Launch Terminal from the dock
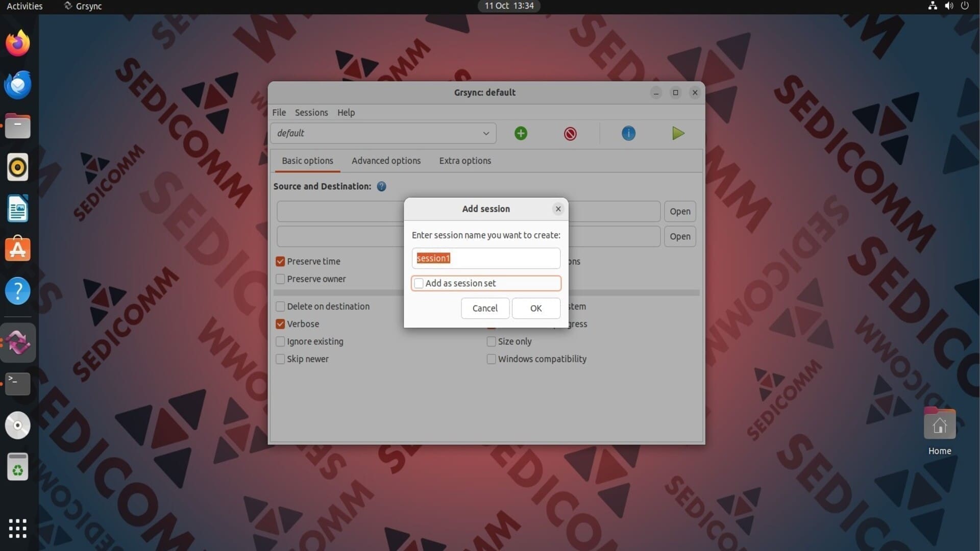This screenshot has width=980, height=551. [18, 384]
